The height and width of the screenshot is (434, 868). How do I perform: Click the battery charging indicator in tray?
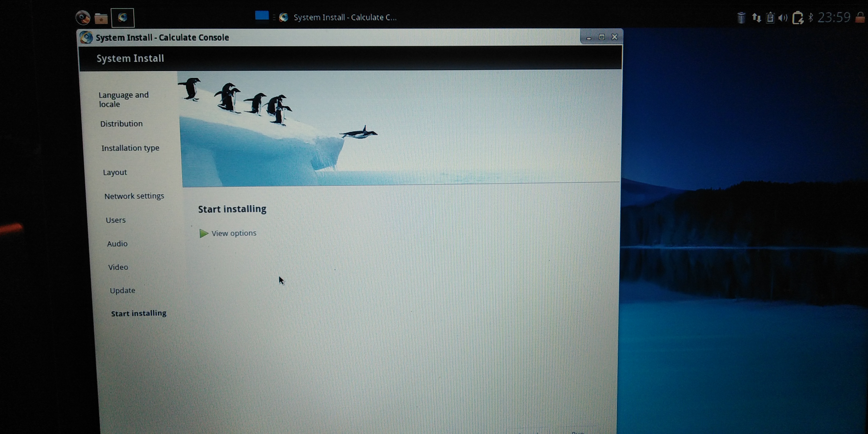pos(798,18)
